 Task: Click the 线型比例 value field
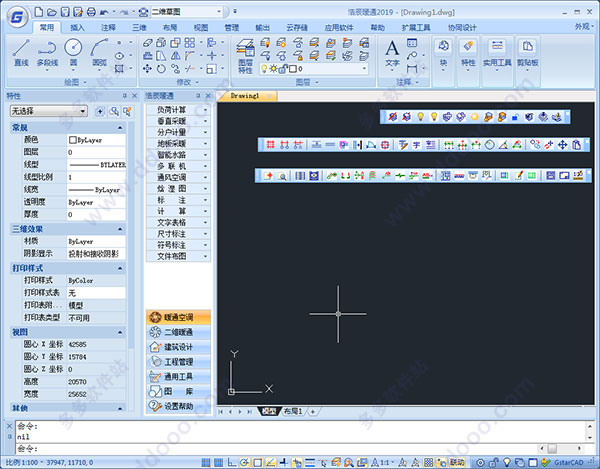tap(96, 177)
